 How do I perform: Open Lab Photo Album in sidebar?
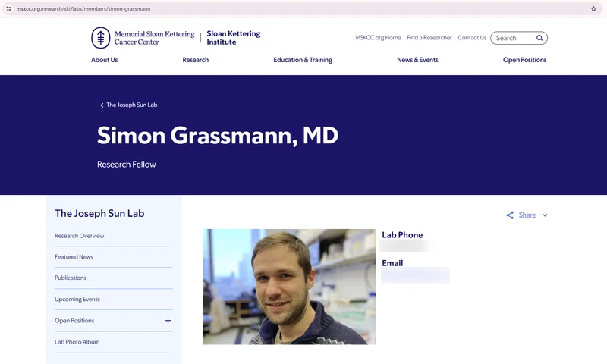click(77, 342)
